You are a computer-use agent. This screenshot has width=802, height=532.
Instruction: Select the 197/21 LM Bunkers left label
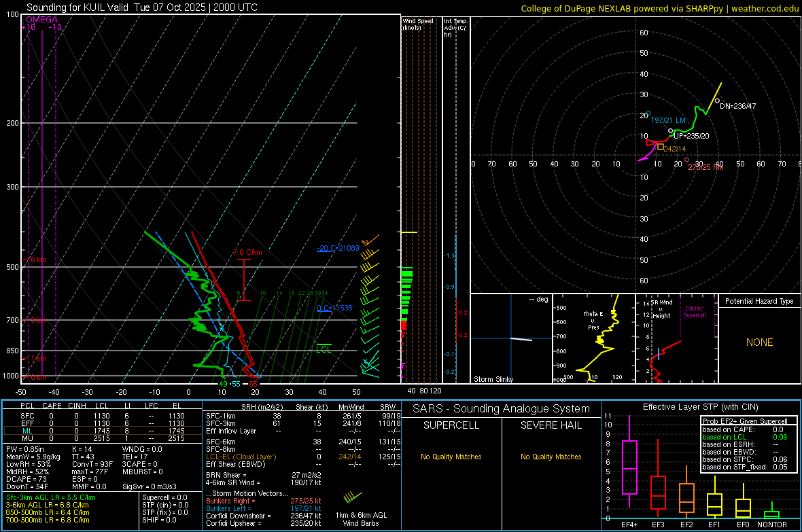(668, 120)
